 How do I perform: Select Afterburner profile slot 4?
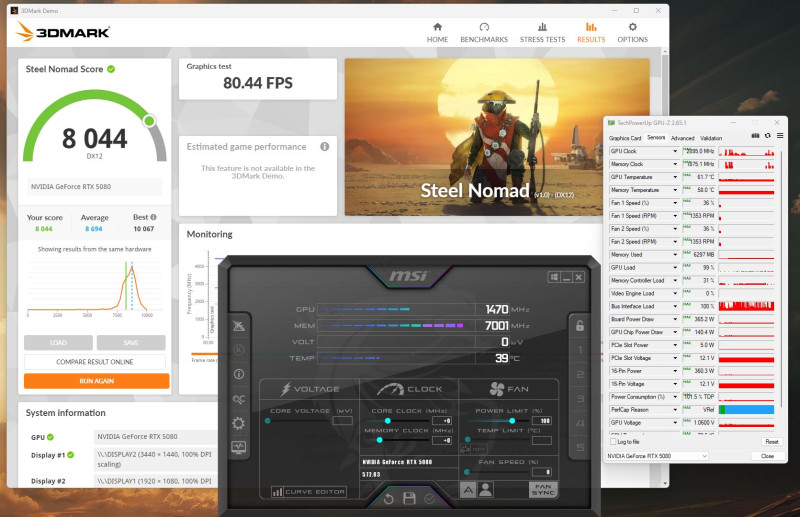(x=580, y=423)
